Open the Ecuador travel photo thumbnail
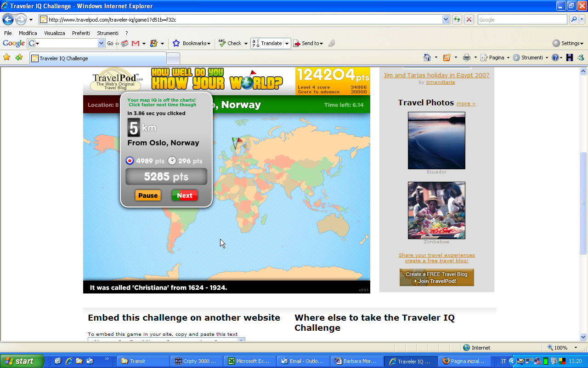588x368 pixels. 436,141
